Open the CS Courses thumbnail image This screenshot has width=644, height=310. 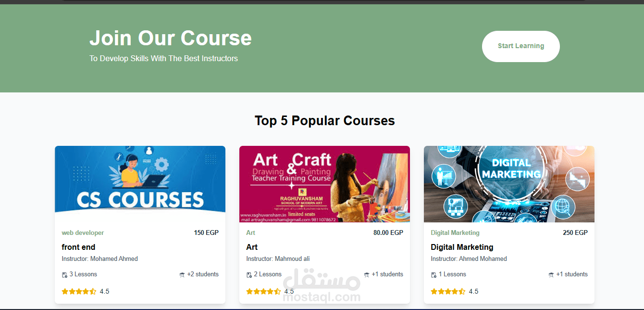click(140, 184)
